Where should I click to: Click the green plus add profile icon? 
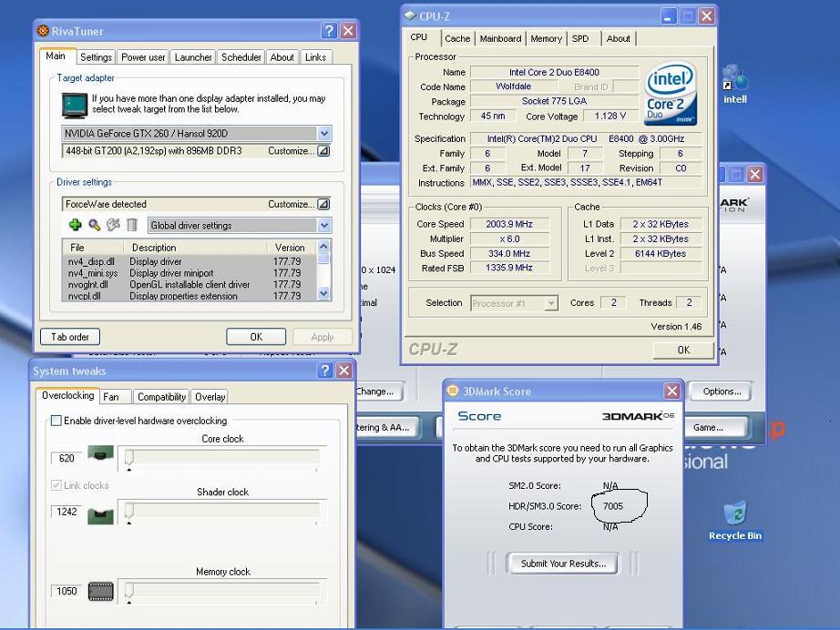[76, 225]
